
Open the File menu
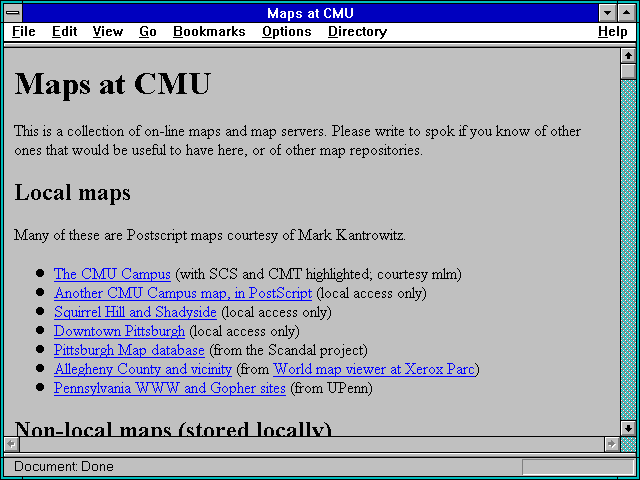(24, 32)
